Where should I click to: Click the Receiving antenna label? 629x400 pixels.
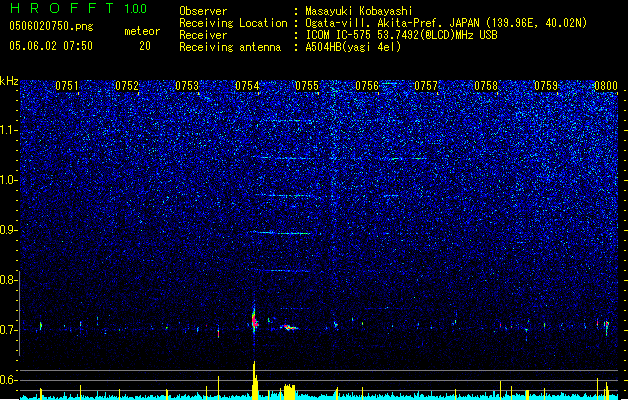230,47
